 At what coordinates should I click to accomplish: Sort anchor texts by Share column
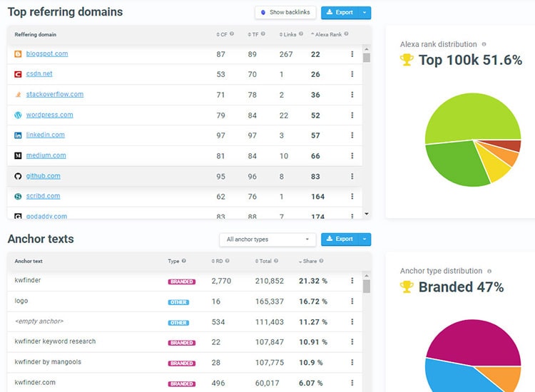[307, 261]
